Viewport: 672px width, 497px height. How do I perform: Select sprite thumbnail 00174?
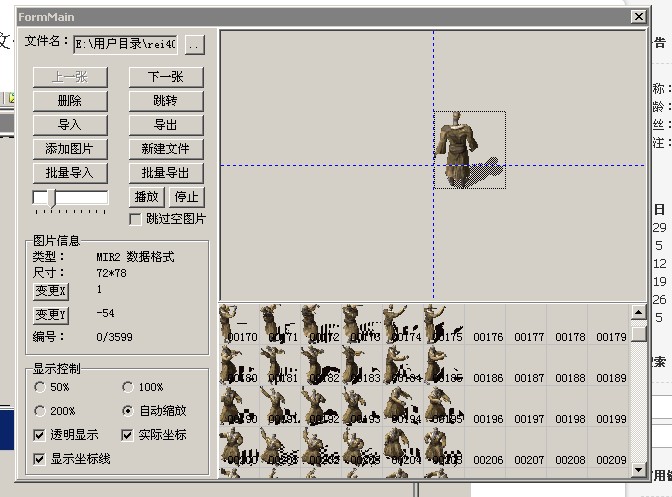pos(403,324)
